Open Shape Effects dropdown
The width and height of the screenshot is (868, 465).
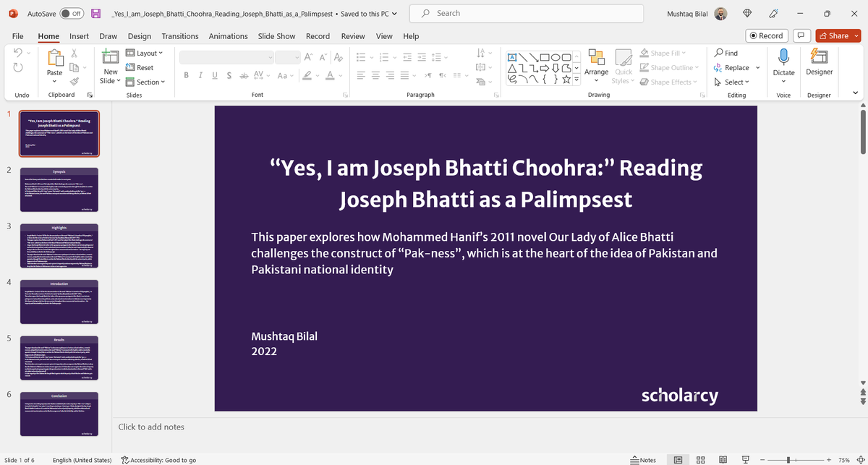(668, 82)
